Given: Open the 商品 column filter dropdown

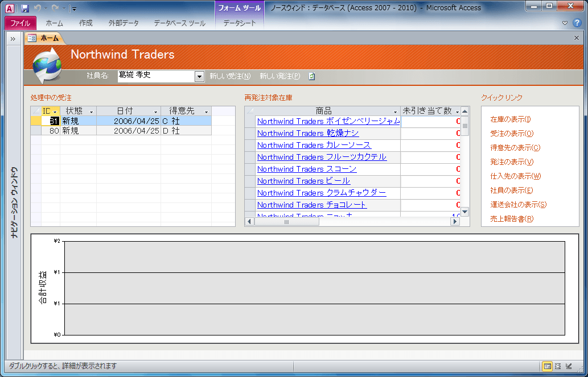Looking at the screenshot, I should coord(395,111).
